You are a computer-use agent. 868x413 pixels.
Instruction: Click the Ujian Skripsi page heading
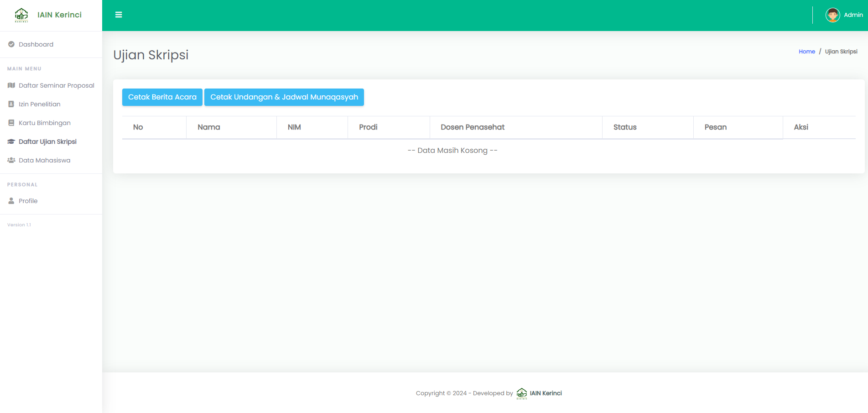(x=151, y=55)
